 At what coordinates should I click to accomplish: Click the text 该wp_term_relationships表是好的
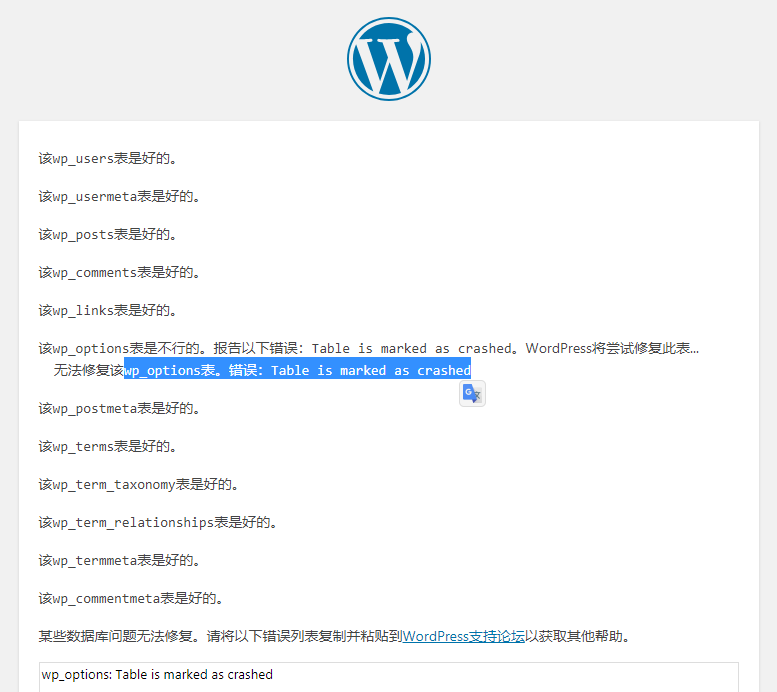[x=158, y=522]
